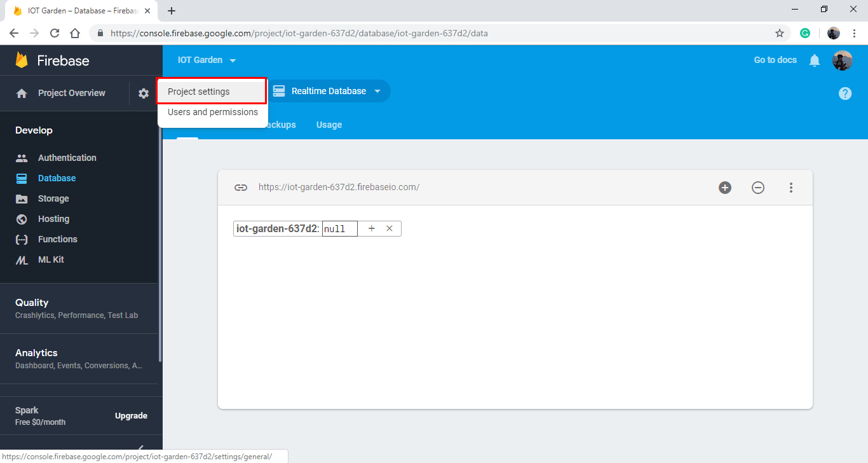Click the Go to docs link
Screen dimensions: 868x463
coord(775,60)
